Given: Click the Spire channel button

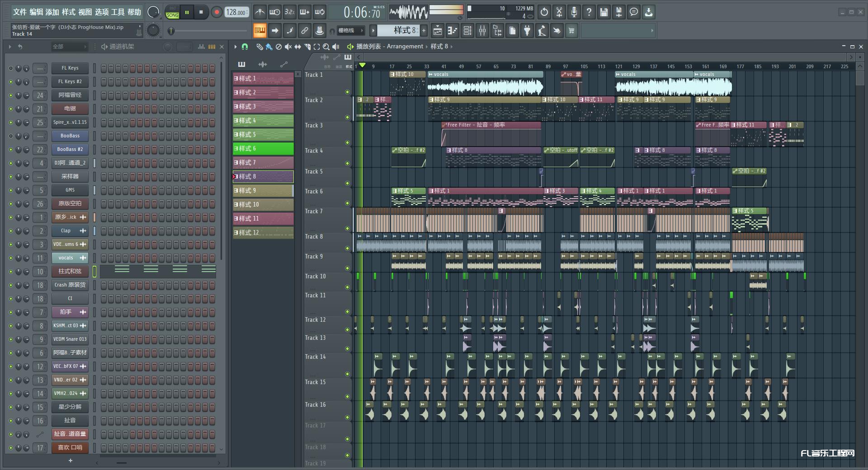Looking at the screenshot, I should pyautogui.click(x=70, y=122).
